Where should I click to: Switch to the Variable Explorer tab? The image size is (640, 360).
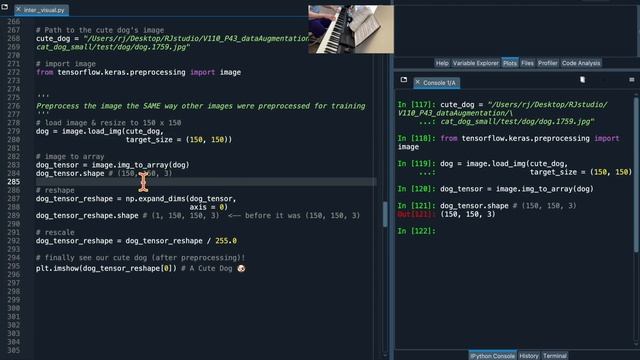click(476, 63)
